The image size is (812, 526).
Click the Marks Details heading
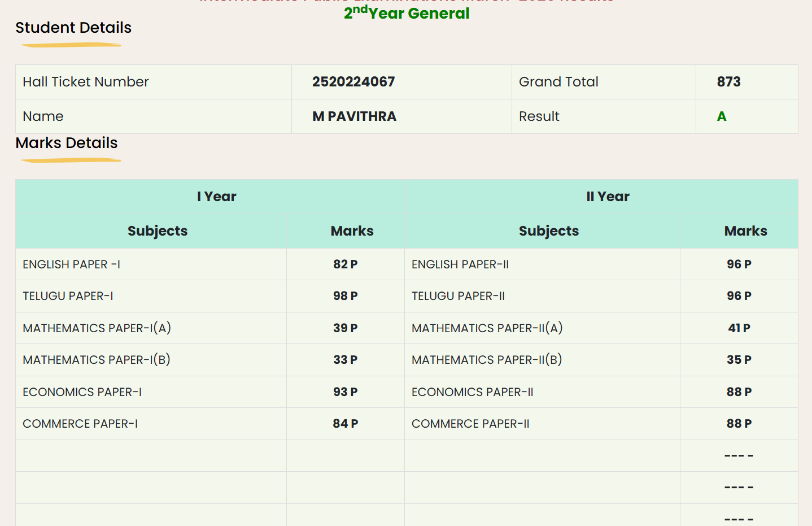[x=67, y=143]
